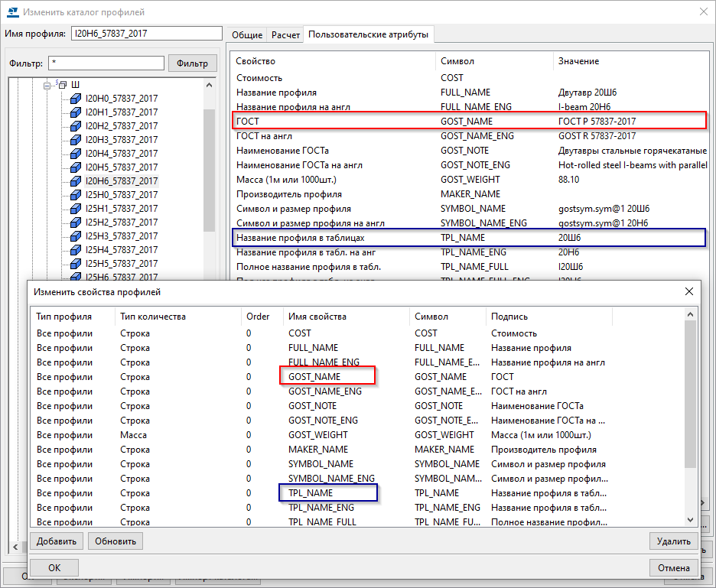Click the Фильтр button
Viewport: 716px width, 588px height.
[192, 63]
